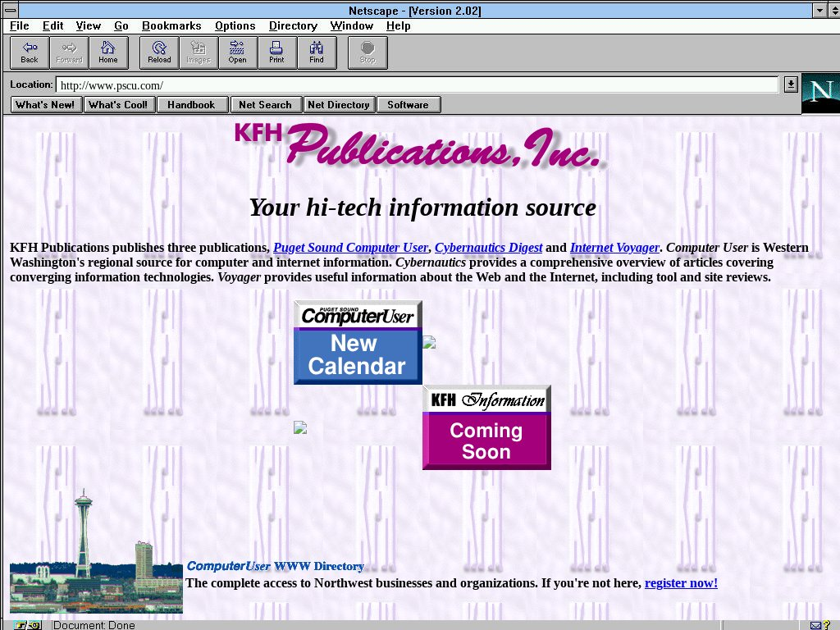Click inside the Location URL field
This screenshot has height=630, width=840.
pyautogui.click(x=417, y=84)
